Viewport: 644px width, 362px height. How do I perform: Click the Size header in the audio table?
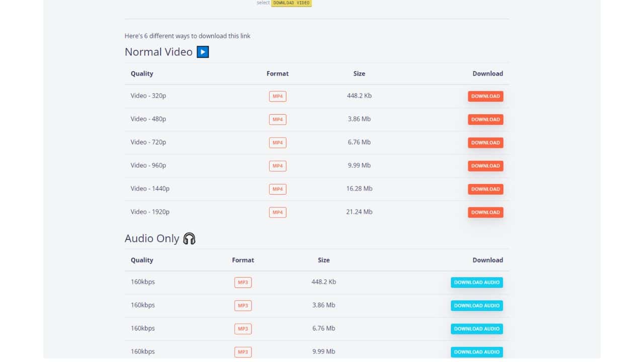click(324, 260)
